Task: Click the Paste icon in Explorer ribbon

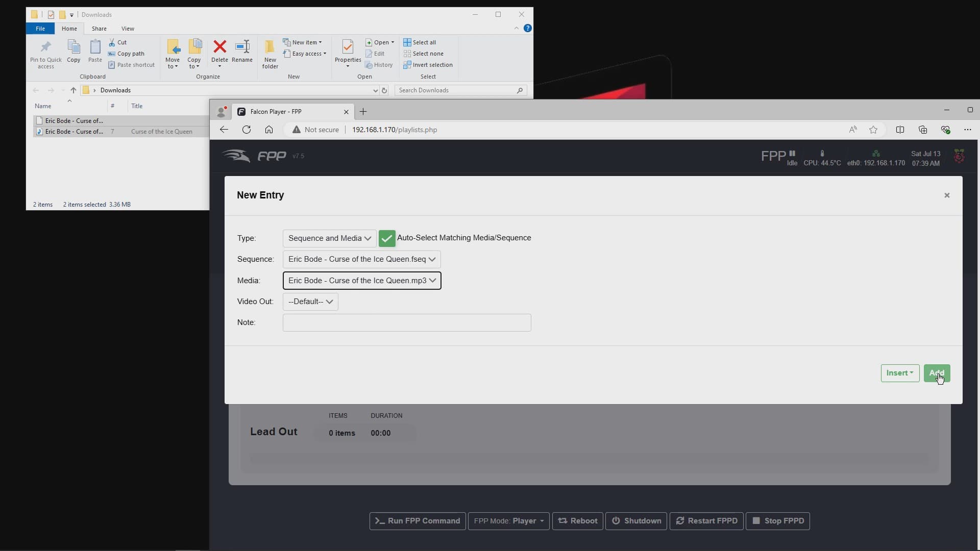Action: pyautogui.click(x=95, y=47)
